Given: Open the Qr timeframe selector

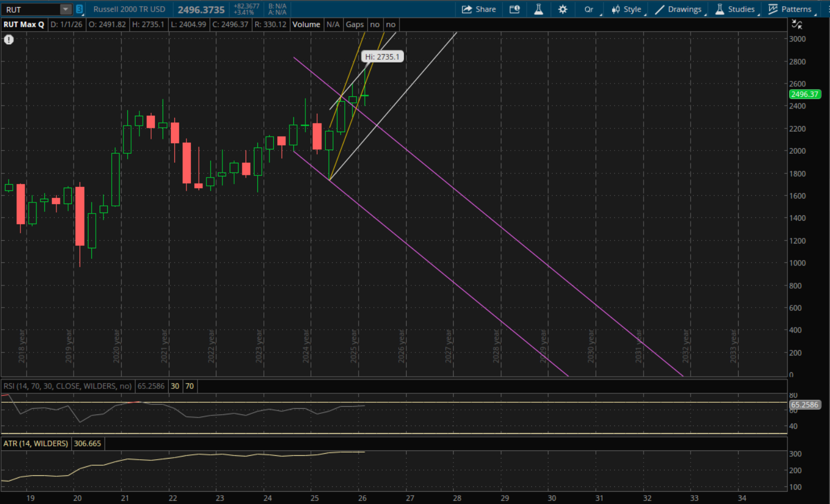Looking at the screenshot, I should tap(589, 9).
